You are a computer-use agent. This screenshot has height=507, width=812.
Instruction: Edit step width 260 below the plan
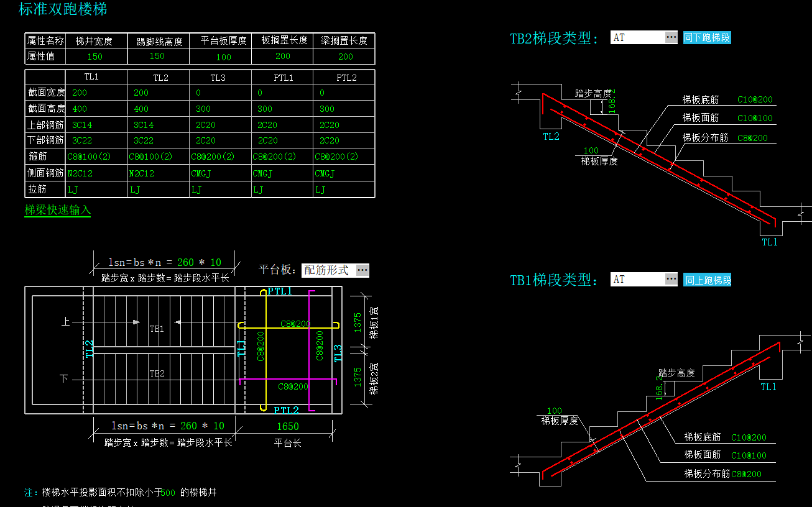pyautogui.click(x=188, y=426)
